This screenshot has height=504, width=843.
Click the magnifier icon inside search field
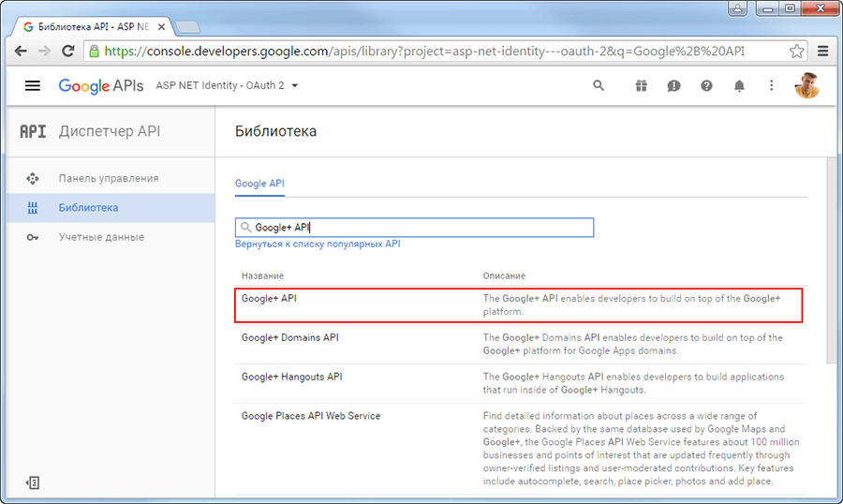(x=245, y=228)
